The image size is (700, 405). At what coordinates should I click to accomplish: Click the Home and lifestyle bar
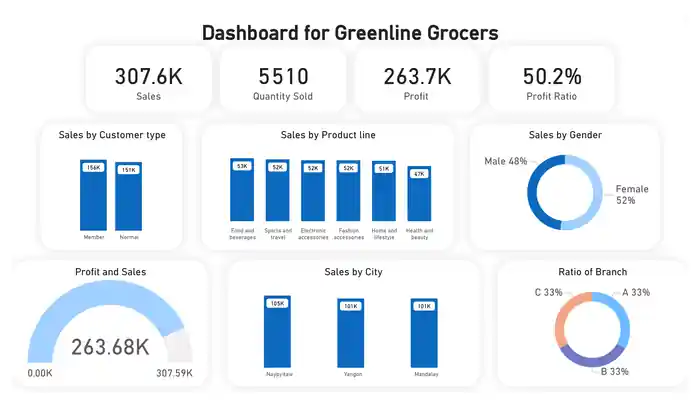[384, 191]
